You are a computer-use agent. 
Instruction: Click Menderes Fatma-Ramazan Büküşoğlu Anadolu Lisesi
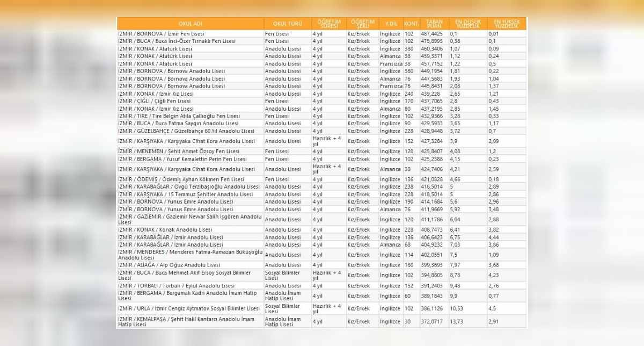coord(191,255)
